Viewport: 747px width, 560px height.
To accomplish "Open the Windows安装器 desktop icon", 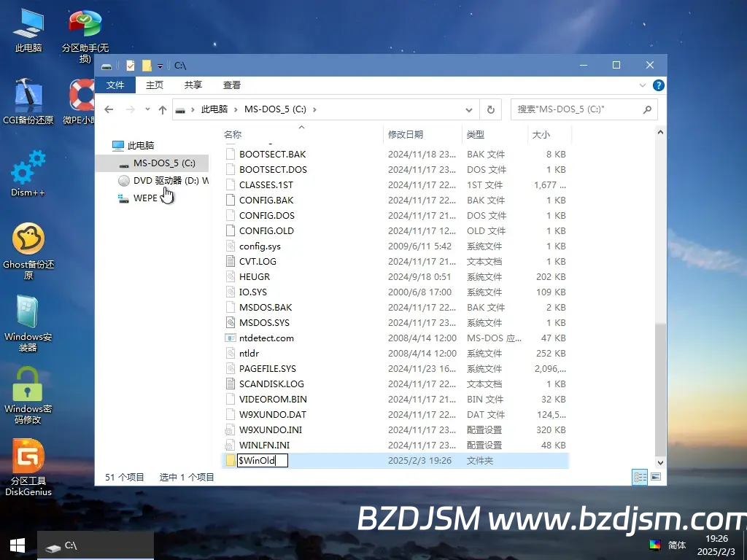I will (x=28, y=324).
